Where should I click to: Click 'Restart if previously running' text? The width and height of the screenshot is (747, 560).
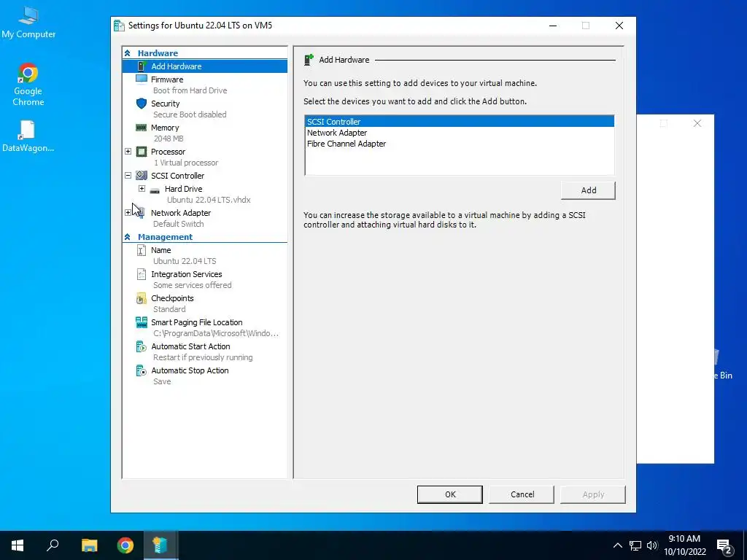[203, 357]
